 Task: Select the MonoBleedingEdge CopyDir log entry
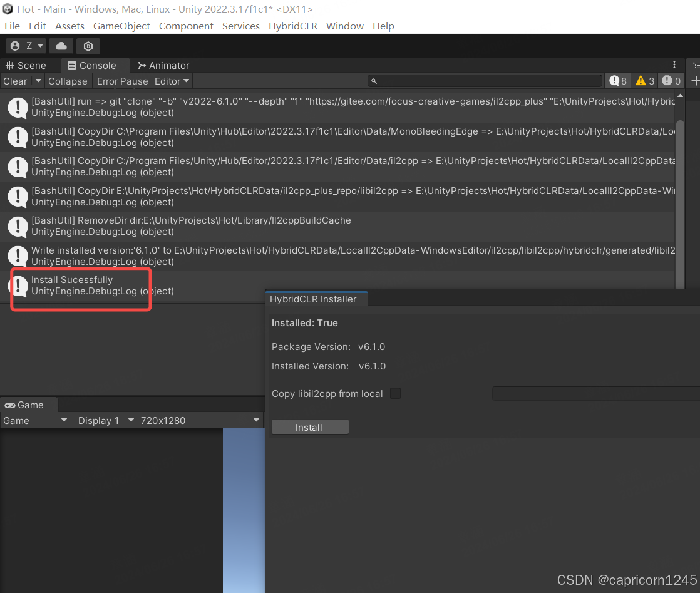point(337,137)
